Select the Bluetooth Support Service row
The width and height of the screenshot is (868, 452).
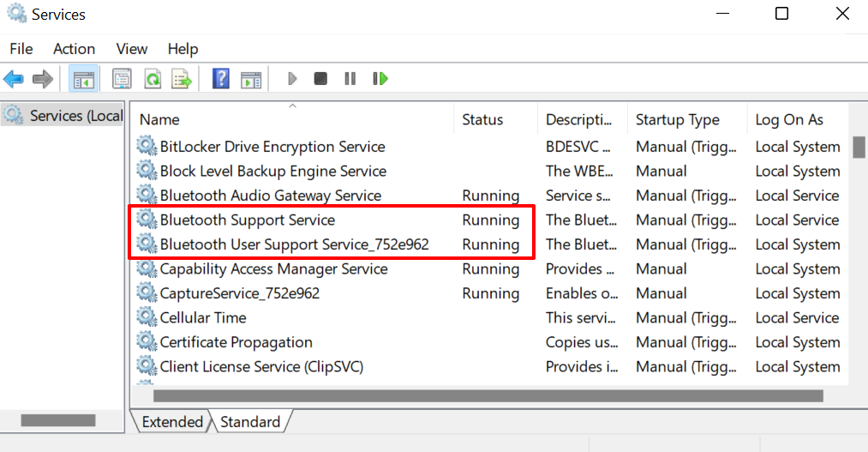(235, 220)
